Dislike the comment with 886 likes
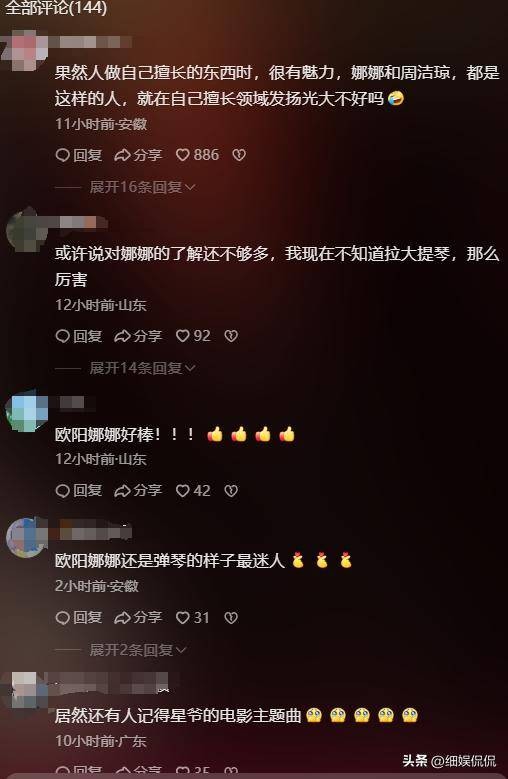The height and width of the screenshot is (779, 508). tap(239, 155)
